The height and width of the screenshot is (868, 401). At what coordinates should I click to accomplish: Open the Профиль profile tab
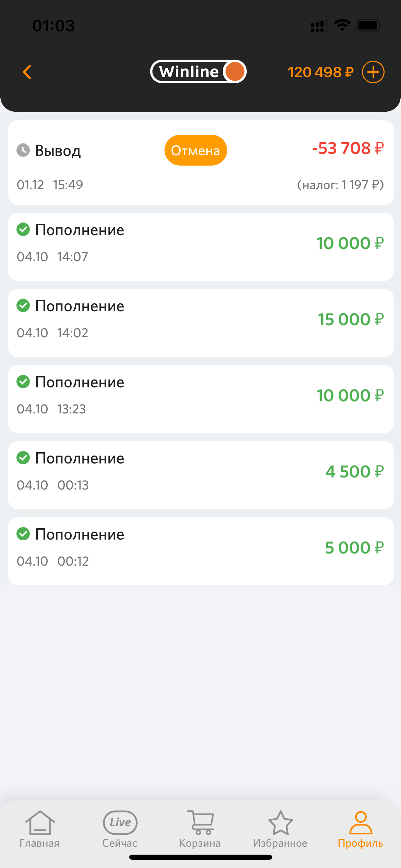[x=361, y=828]
